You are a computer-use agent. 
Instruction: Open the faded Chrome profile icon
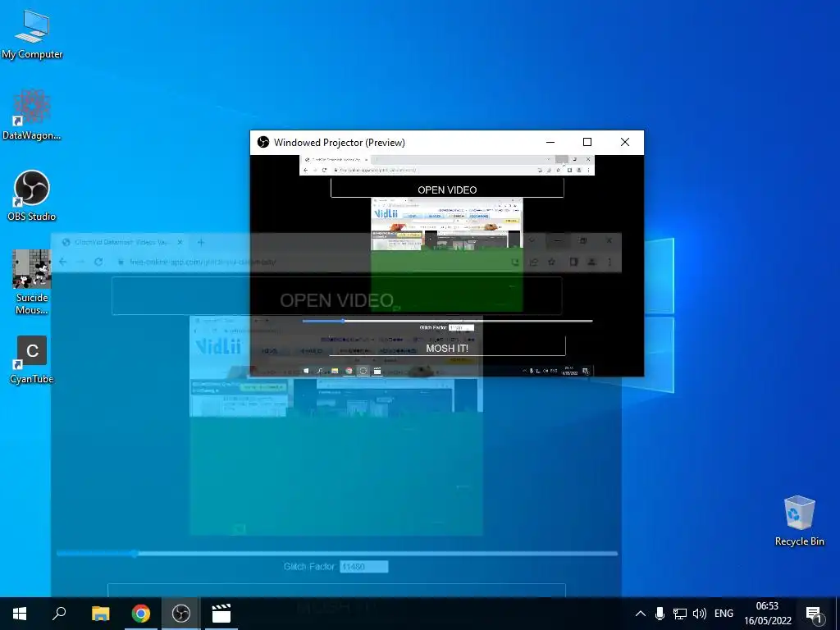tap(591, 262)
